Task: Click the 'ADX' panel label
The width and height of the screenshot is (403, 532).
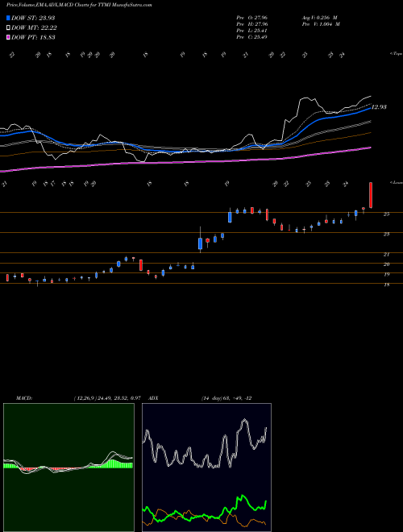Action: 153,398
